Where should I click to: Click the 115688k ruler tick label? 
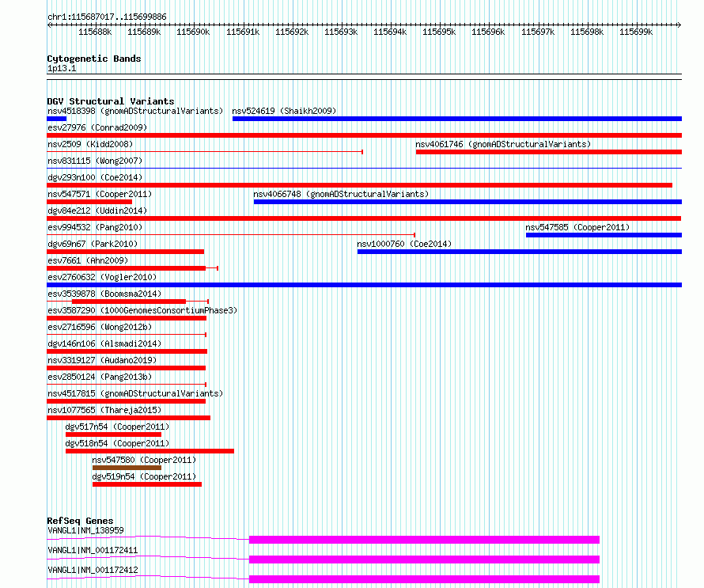pos(95,32)
